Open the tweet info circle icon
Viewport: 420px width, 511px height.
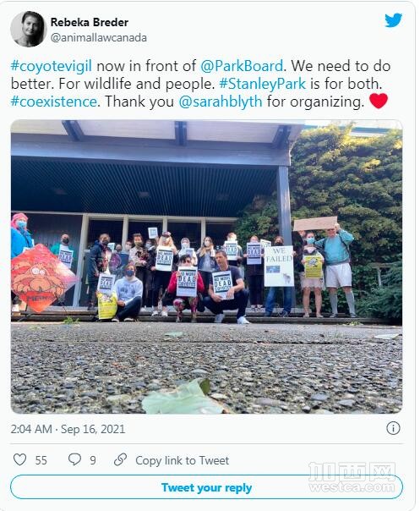coord(393,428)
